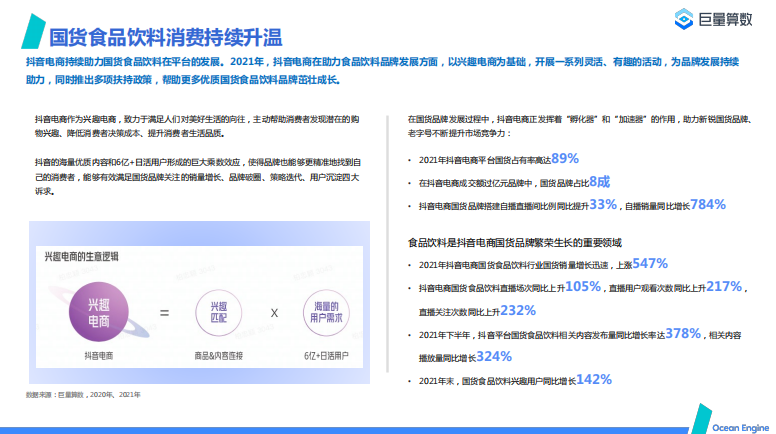Click the 巨量算数 brand name text
Image resolution: width=776 pixels, height=434 pixels.
pos(725,19)
